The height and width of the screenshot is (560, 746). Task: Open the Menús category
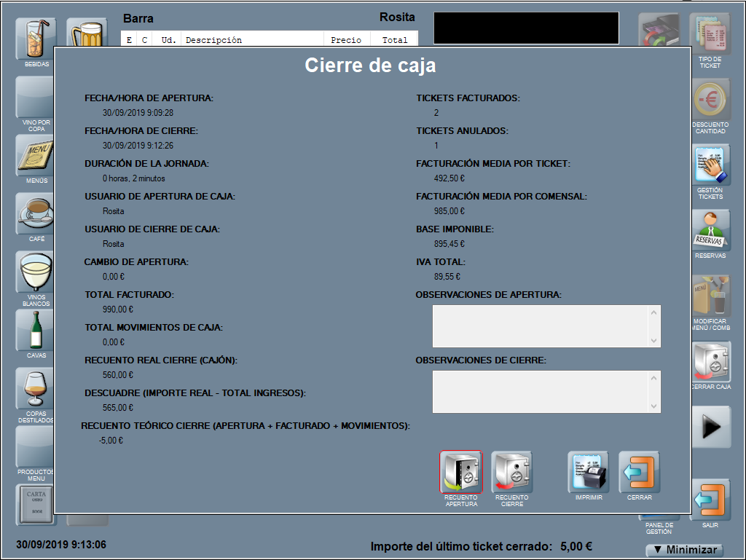point(36,155)
